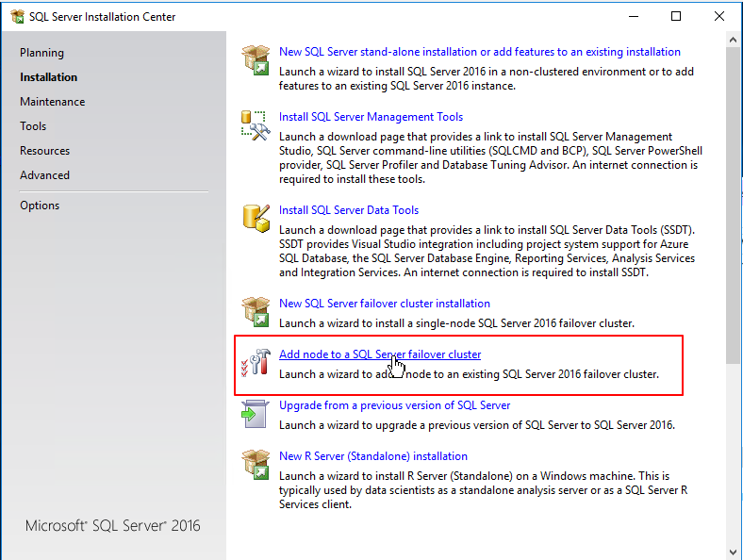743x560 pixels.
Task: Open Install SQL Server Management Tools link
Action: 371,117
